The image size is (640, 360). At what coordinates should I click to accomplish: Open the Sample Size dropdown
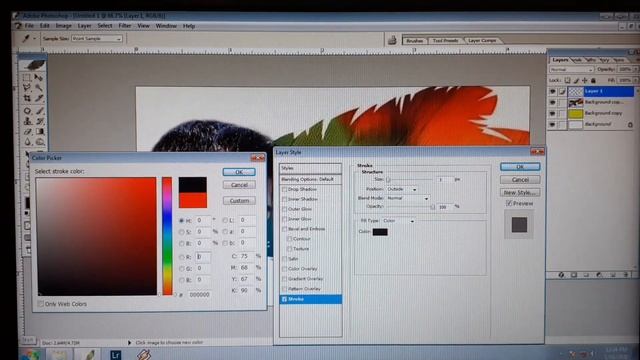click(97, 38)
